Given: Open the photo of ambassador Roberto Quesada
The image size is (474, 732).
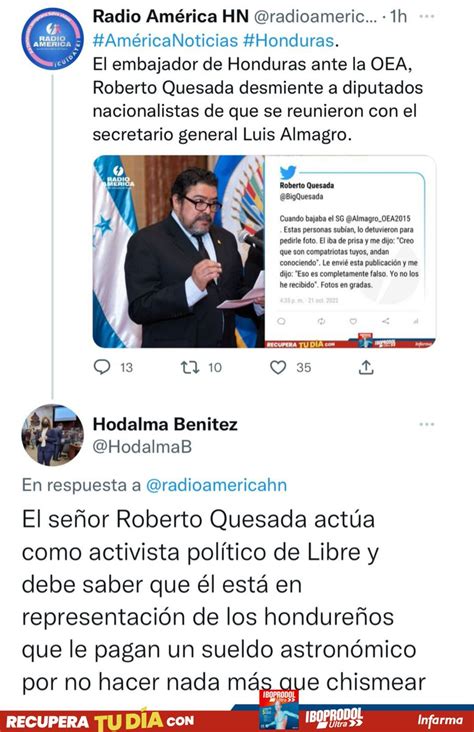Looking at the screenshot, I should tap(179, 252).
